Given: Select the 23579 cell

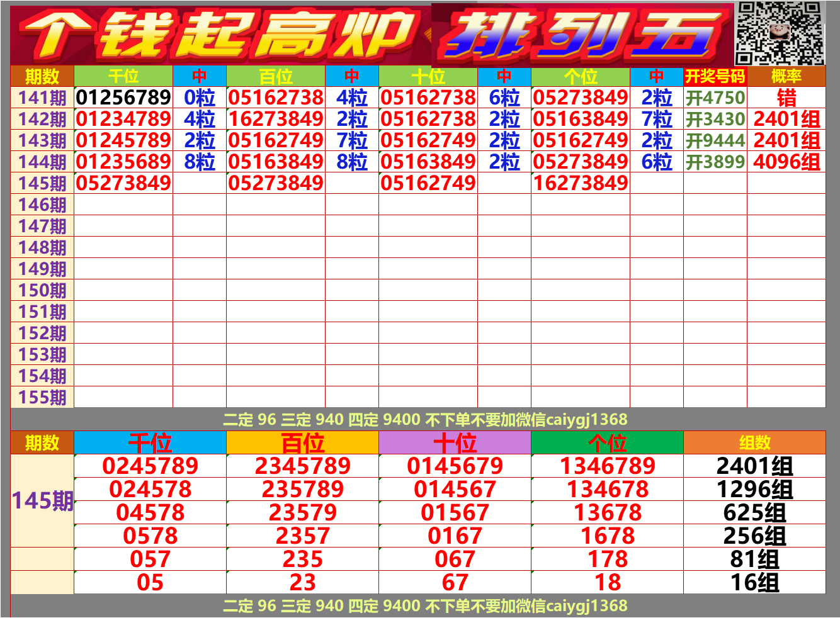Looking at the screenshot, I should [303, 512].
